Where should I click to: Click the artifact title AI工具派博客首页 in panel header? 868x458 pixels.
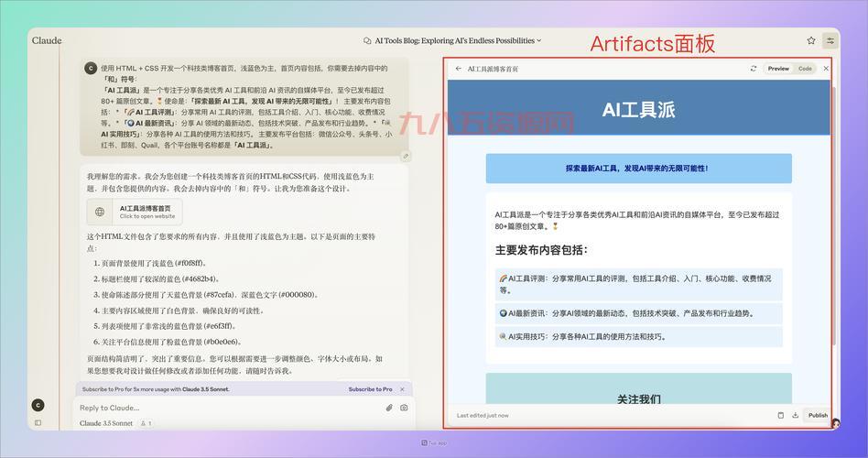(x=493, y=69)
